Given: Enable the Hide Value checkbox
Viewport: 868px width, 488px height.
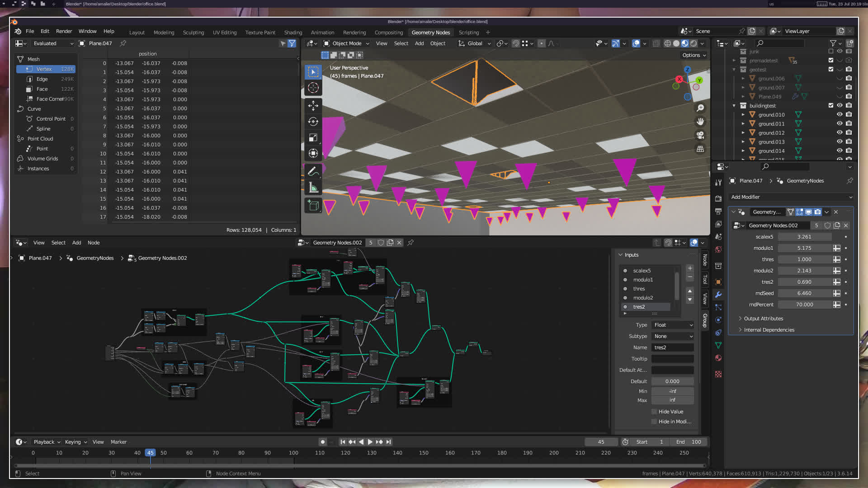Looking at the screenshot, I should click(654, 412).
